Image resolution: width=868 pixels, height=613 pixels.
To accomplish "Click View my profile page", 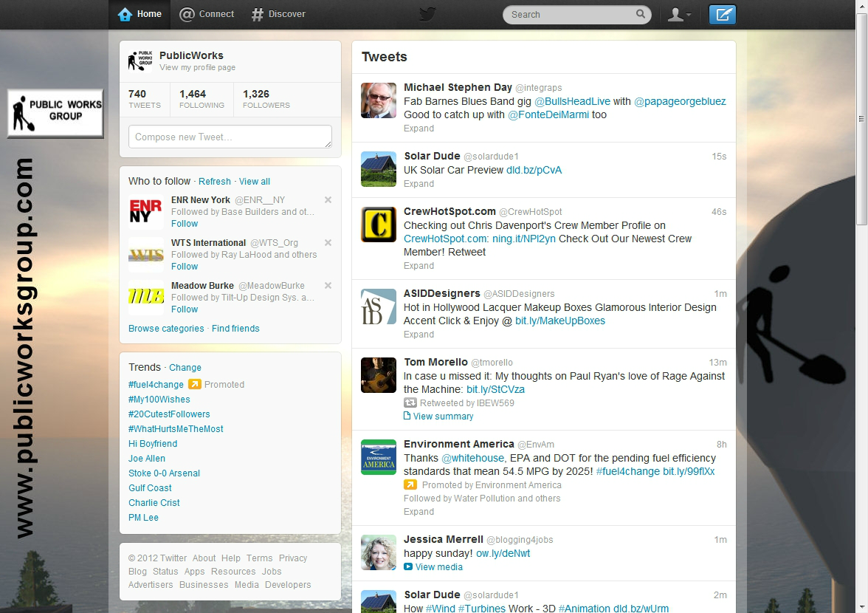I will (x=197, y=67).
